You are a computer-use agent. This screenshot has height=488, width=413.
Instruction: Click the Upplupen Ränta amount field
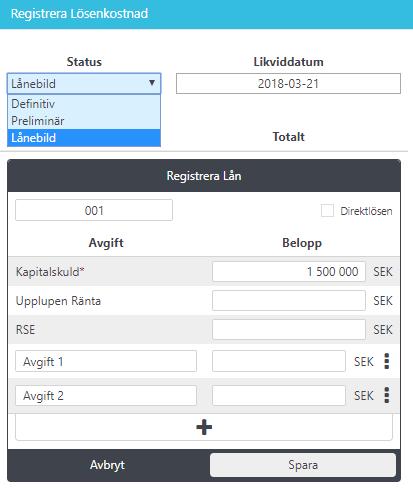click(x=289, y=300)
